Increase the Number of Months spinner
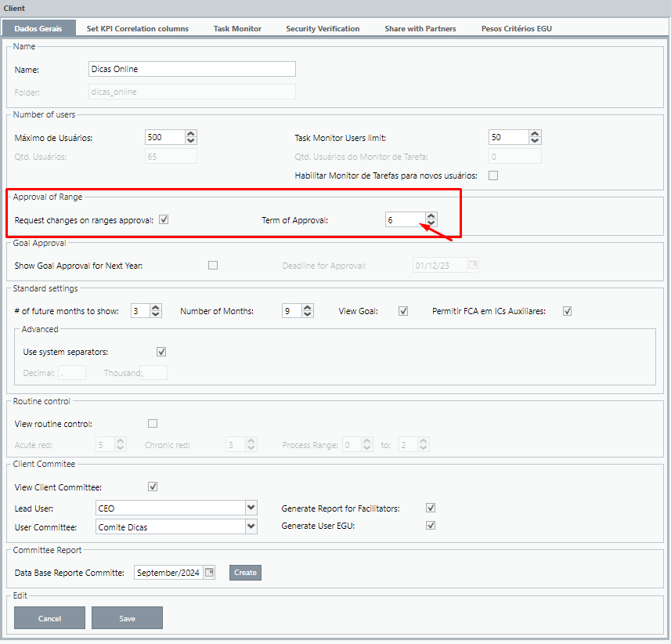The width and height of the screenshot is (671, 644). click(x=308, y=307)
